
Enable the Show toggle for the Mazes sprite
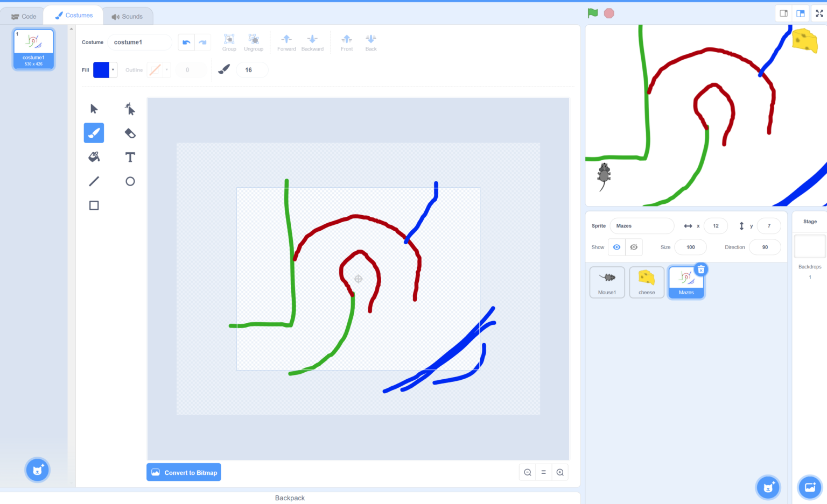click(616, 247)
